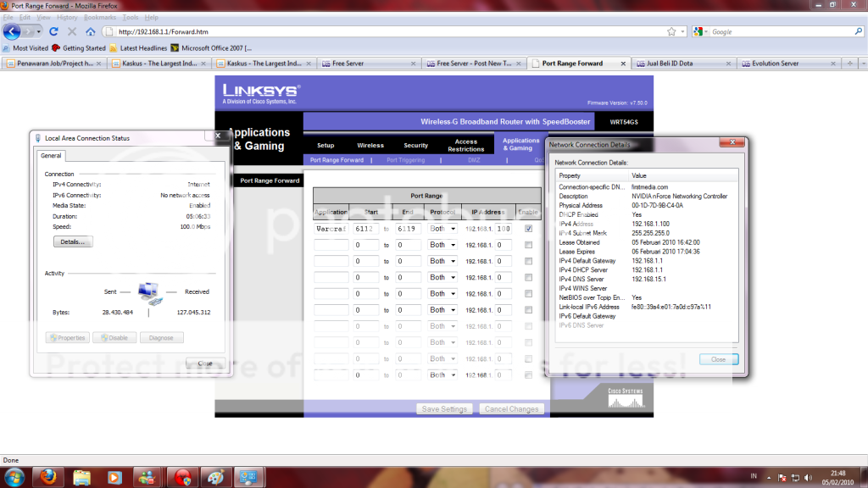Screen dimensions: 868x488
Task: Open the Protocol dropdown in the second row
Action: tap(442, 245)
